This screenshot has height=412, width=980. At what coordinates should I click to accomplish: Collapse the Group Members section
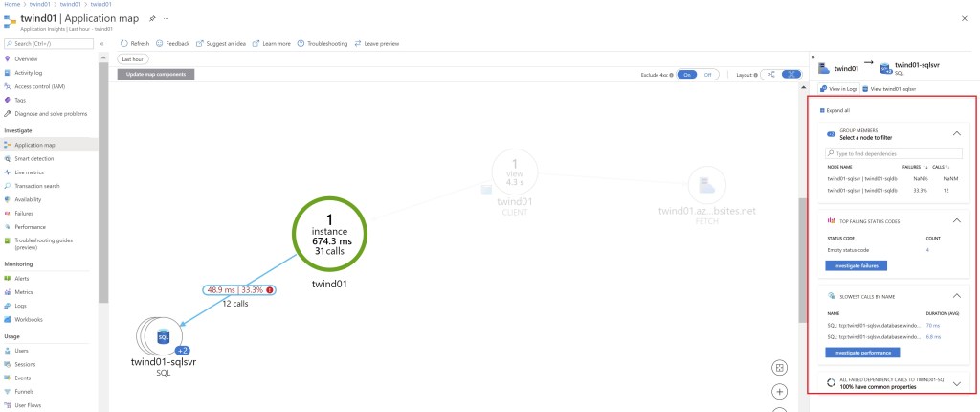(x=956, y=134)
